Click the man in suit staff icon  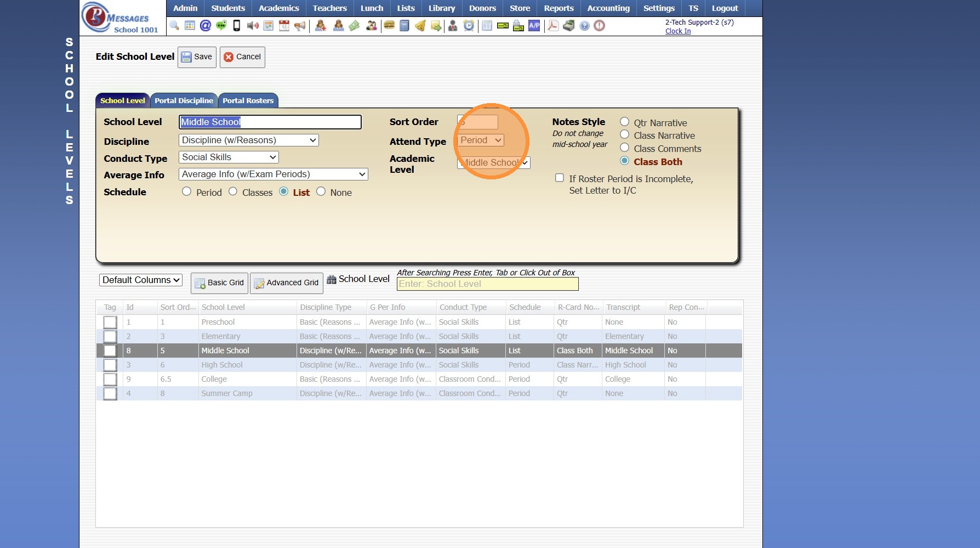tap(453, 25)
